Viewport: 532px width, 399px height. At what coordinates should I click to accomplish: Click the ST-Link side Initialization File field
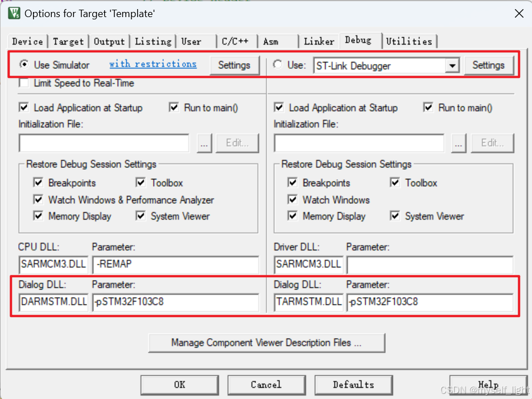(359, 143)
